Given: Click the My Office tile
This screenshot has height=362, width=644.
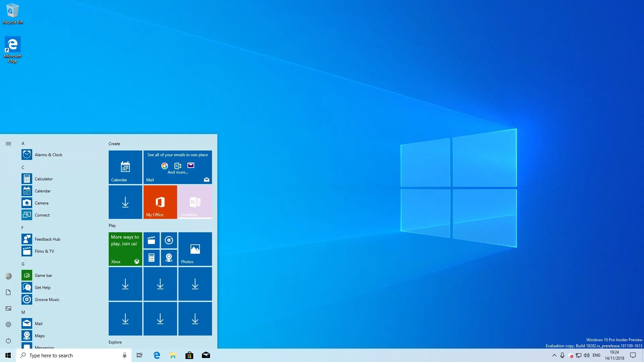Looking at the screenshot, I should (160, 202).
